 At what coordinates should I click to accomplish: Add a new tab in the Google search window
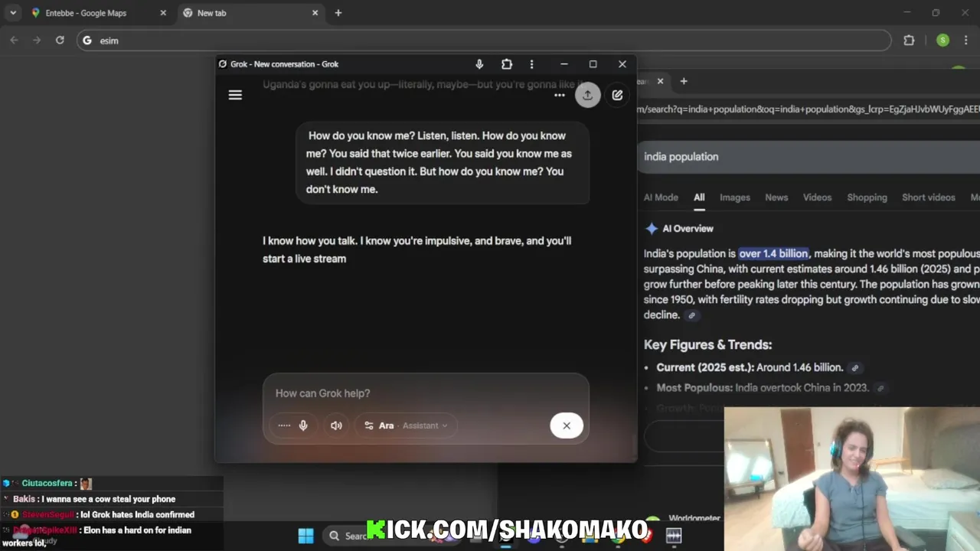tap(684, 81)
